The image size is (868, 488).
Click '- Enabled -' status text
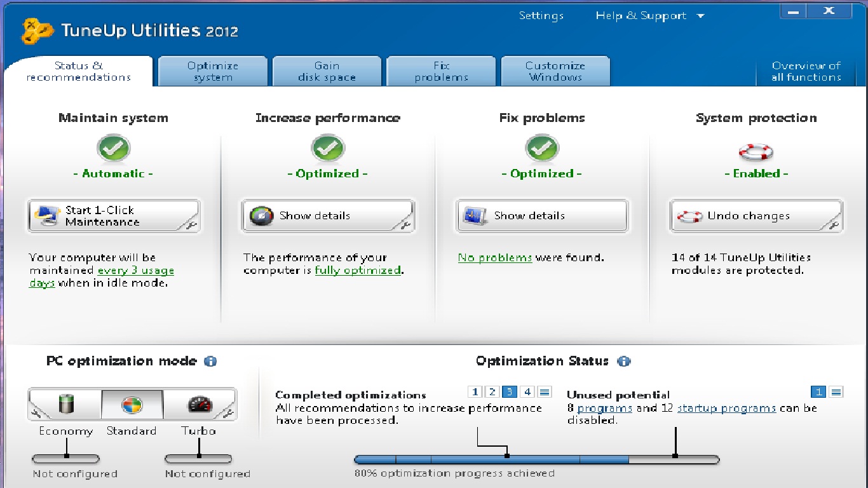(756, 174)
